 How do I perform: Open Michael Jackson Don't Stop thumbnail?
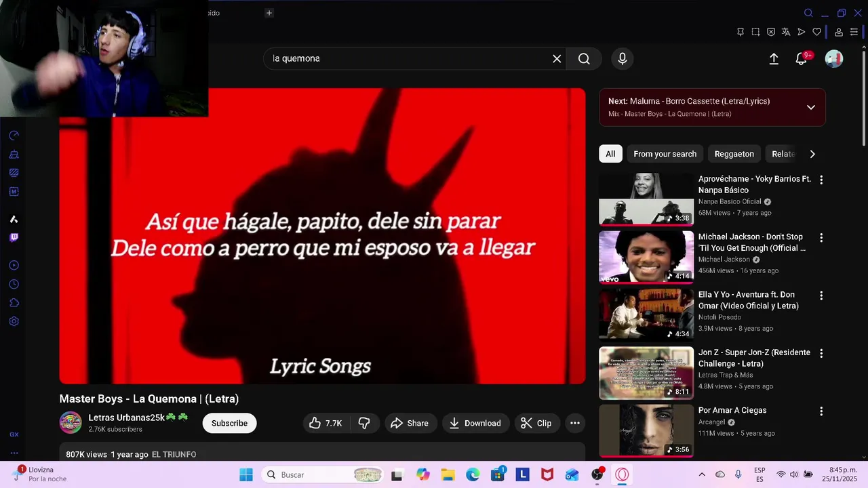coord(646,257)
